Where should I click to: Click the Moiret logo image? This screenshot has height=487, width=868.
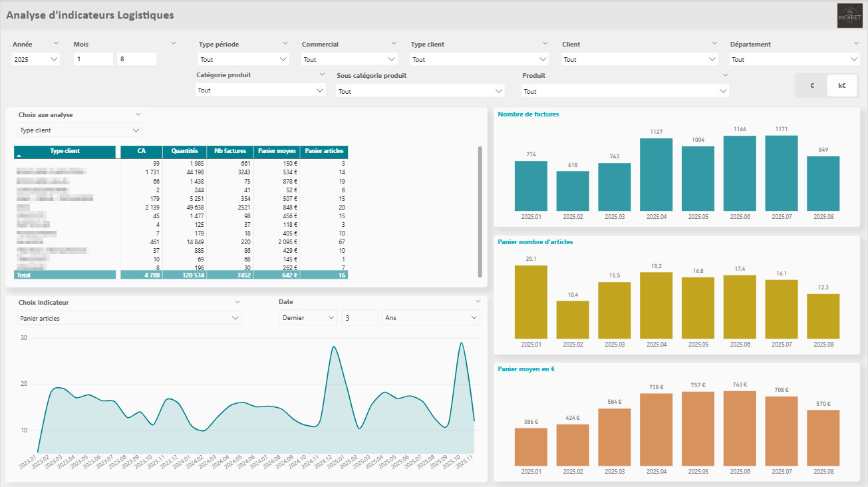coord(848,15)
